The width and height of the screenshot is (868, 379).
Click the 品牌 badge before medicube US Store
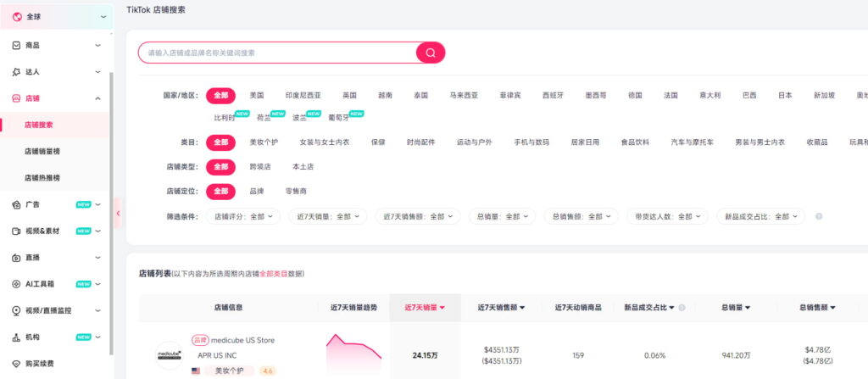click(x=200, y=340)
